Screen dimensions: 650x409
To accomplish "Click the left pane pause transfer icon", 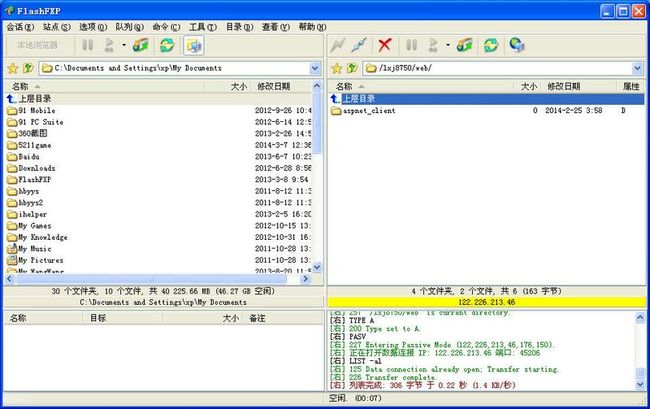I will pyautogui.click(x=87, y=45).
